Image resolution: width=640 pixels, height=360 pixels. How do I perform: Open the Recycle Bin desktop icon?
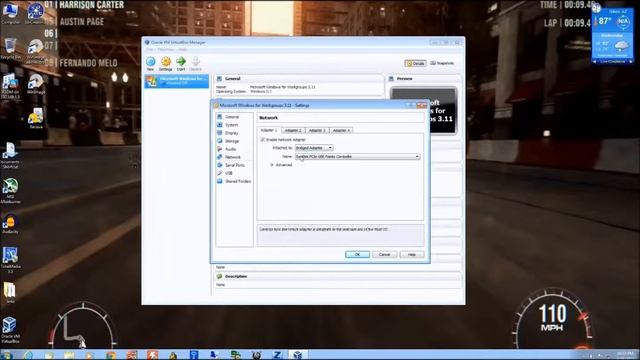[x=11, y=48]
